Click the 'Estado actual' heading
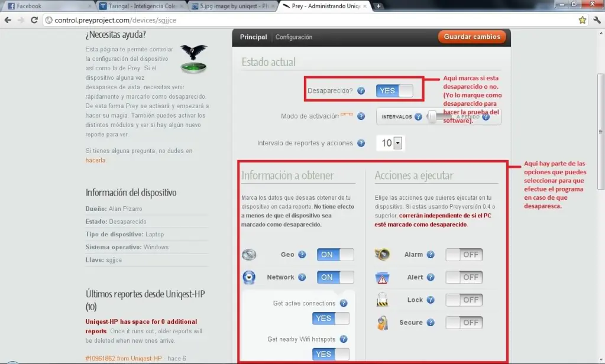The image size is (605, 364). tap(268, 62)
